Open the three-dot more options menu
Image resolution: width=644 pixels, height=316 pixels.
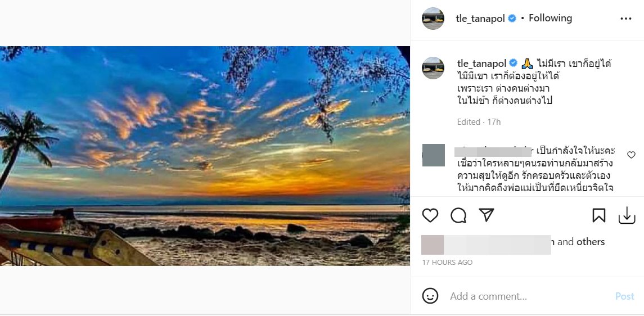(626, 19)
